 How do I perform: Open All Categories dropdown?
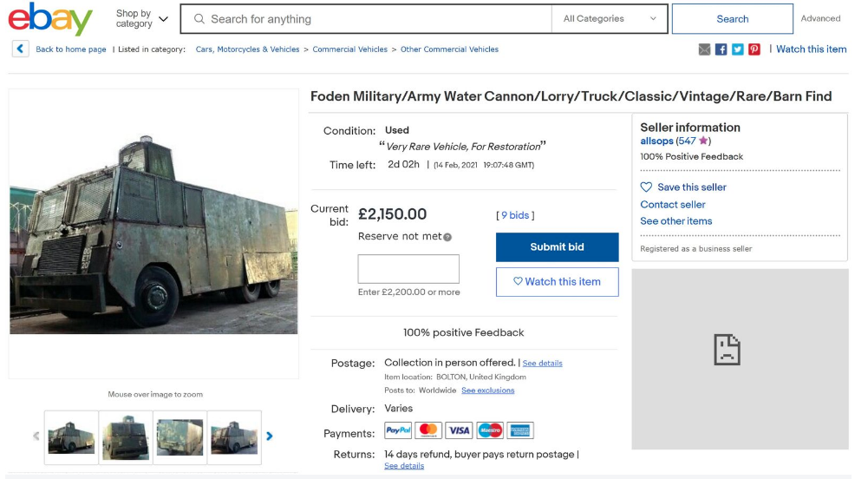610,19
